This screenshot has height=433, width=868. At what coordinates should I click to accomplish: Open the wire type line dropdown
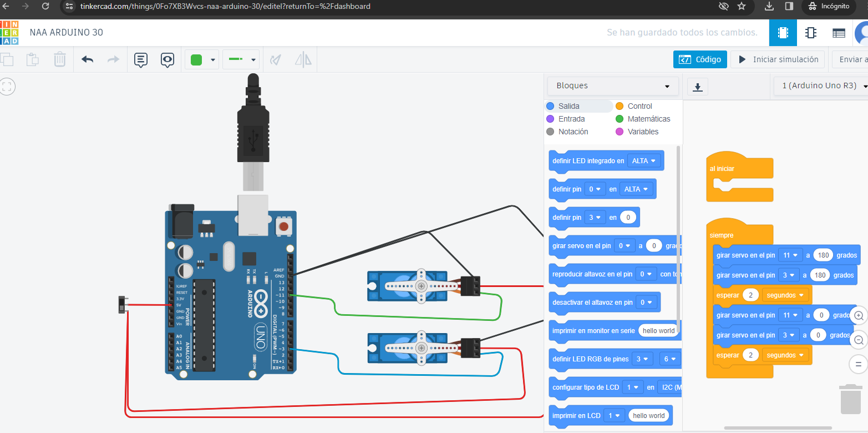241,59
